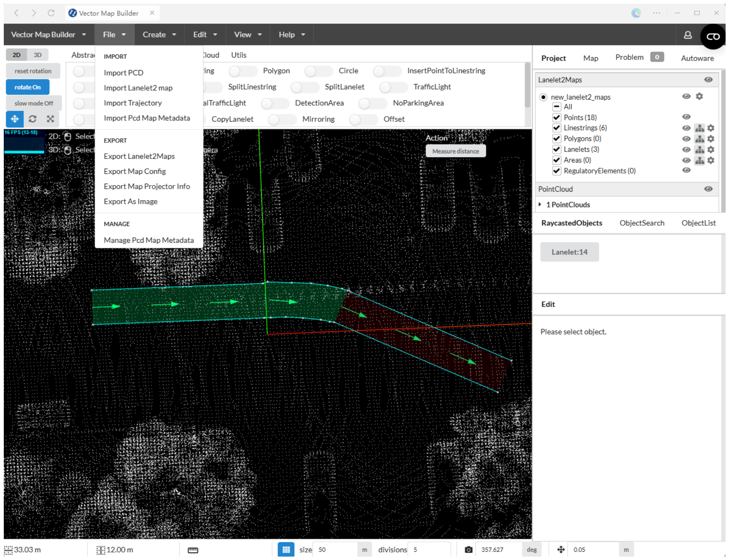Select the new_lanelet2_maps radio button
Screen dimensions: 729x560
click(543, 97)
